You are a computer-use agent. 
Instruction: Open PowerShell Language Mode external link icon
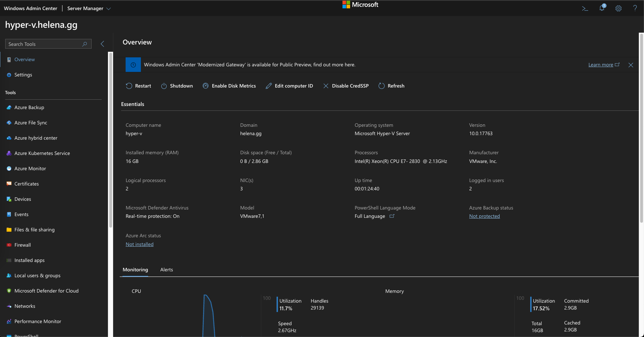(392, 216)
